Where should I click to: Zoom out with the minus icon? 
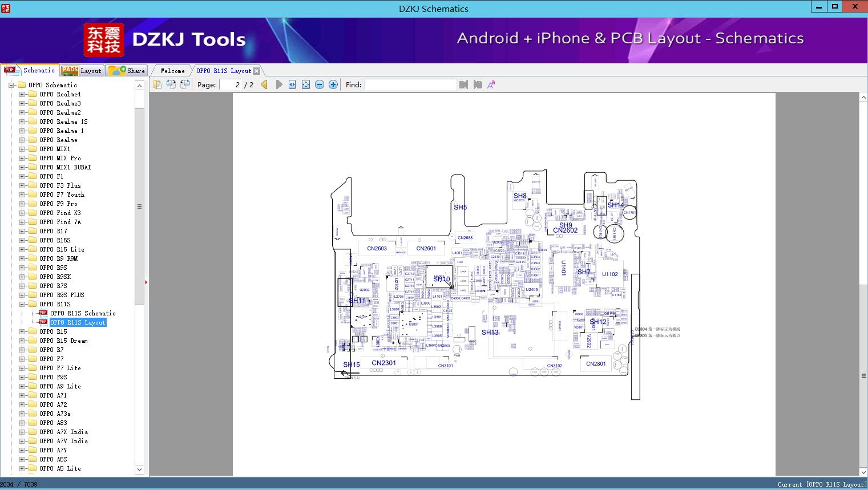tap(320, 84)
